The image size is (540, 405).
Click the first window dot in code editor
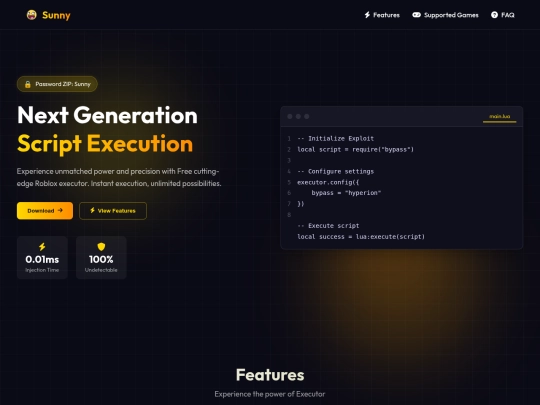pos(290,116)
